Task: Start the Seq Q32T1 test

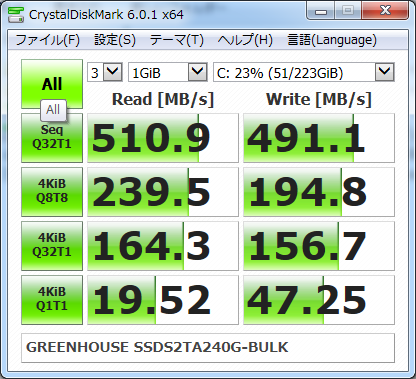Action: tap(52, 138)
